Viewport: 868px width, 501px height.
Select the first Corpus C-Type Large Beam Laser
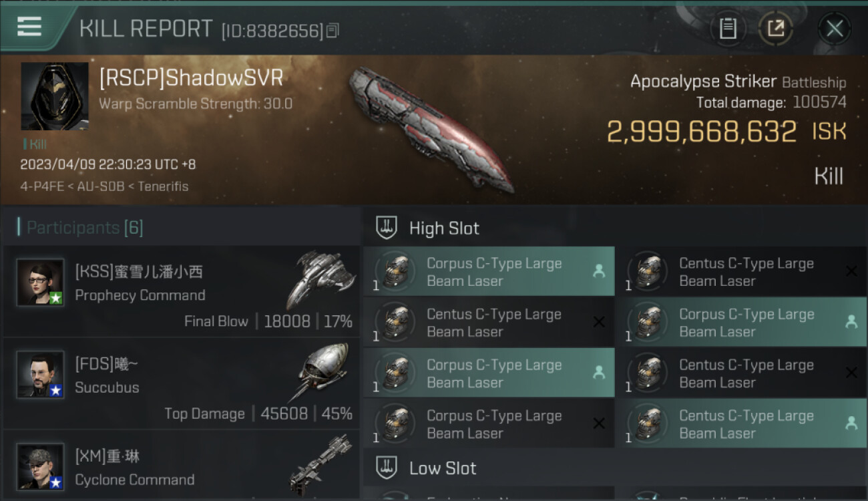[x=489, y=272]
